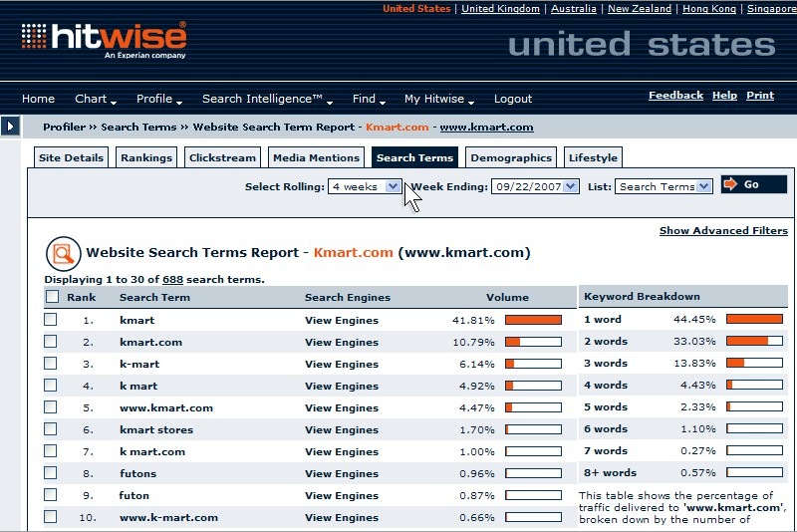Open the Find menu

click(x=369, y=99)
